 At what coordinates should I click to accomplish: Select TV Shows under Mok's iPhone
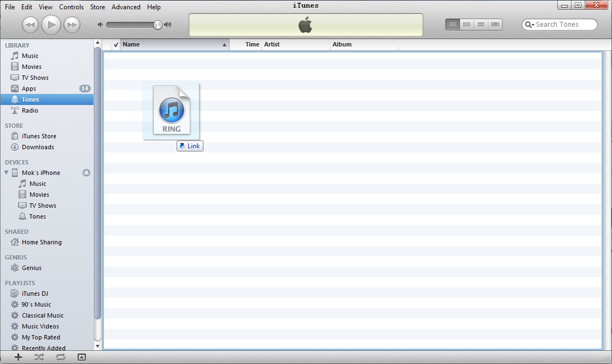tap(47, 206)
